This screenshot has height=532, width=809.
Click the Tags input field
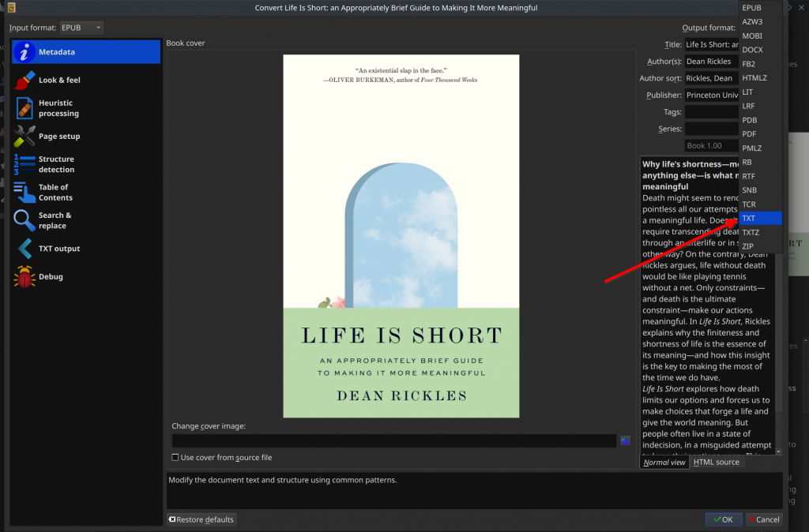(712, 112)
